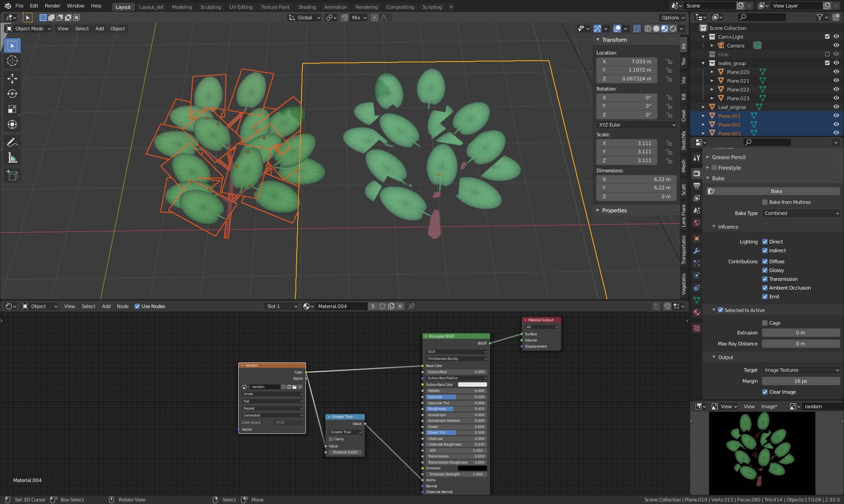
Task: Select the Add Cube tool
Action: [12, 176]
